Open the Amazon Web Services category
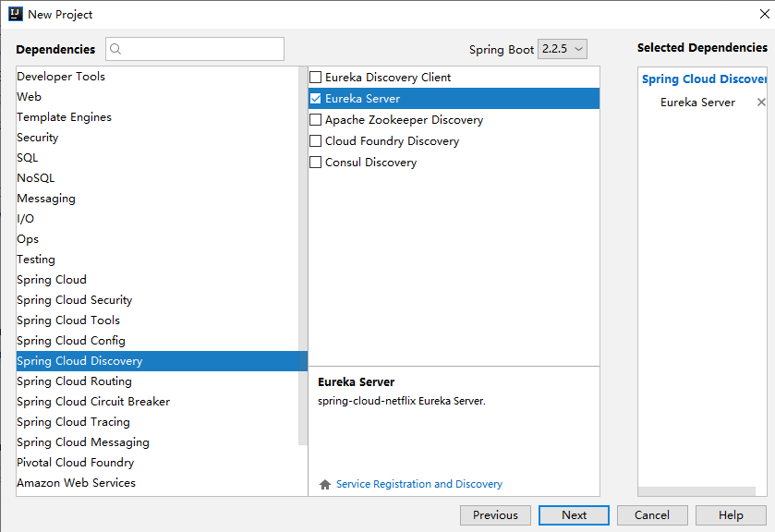 (76, 483)
